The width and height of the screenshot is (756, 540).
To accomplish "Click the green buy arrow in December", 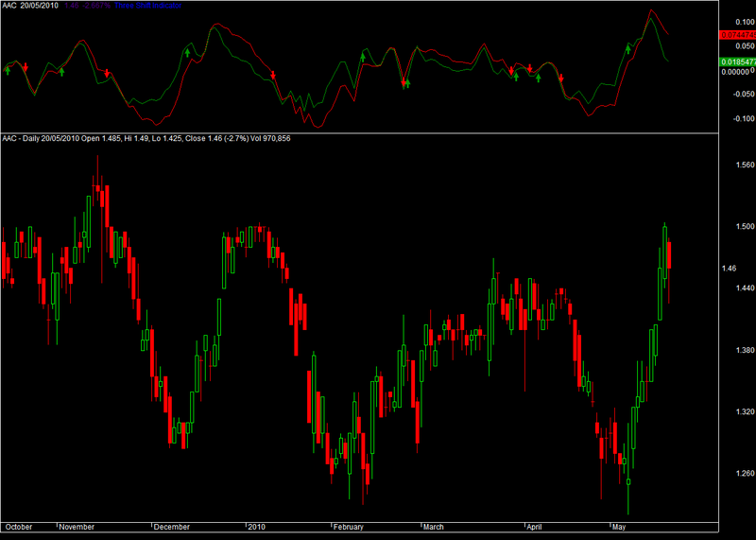I will coord(187,53).
